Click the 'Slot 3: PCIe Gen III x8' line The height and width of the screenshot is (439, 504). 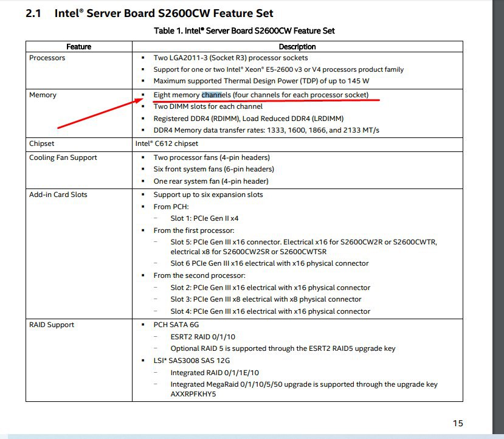[266, 299]
